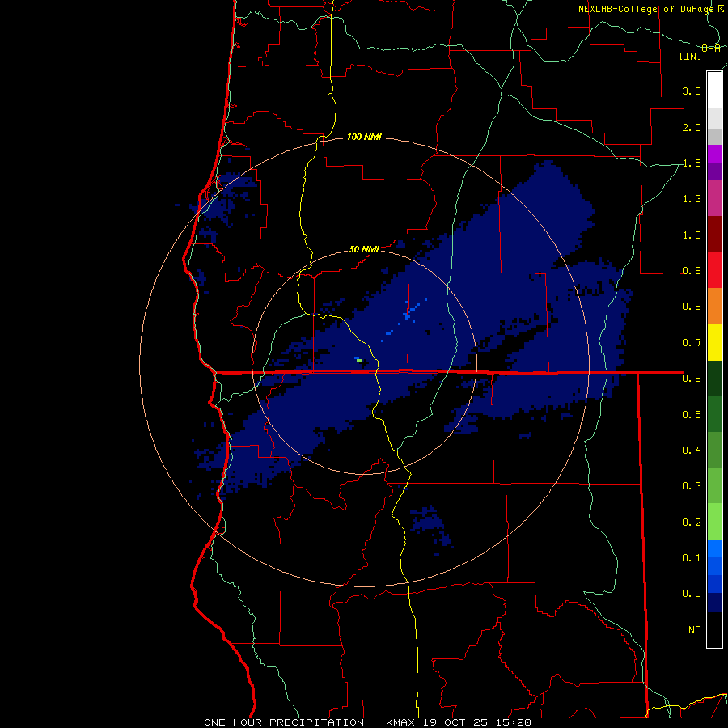Click the magenta swatch near 1.5

[x=714, y=154]
